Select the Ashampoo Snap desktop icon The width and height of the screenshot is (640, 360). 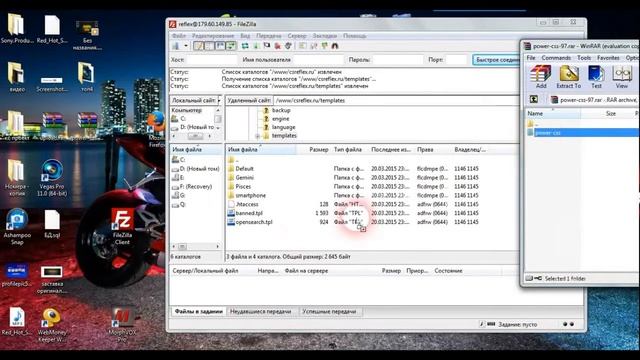click(x=17, y=227)
